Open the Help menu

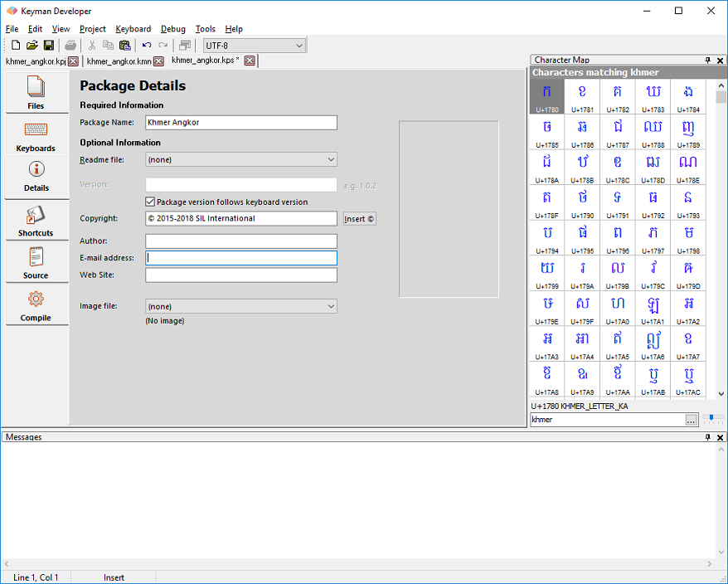pyautogui.click(x=234, y=29)
